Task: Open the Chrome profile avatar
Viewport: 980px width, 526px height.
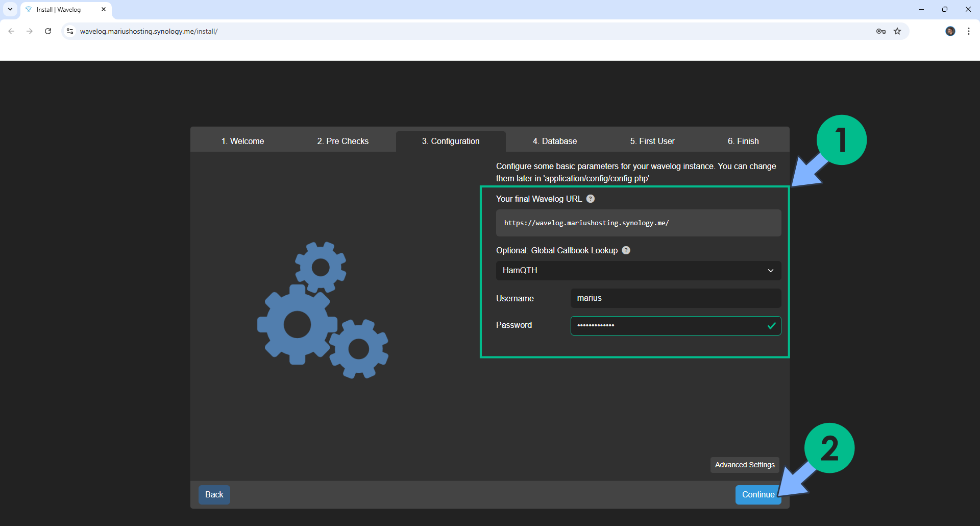Action: pyautogui.click(x=950, y=31)
